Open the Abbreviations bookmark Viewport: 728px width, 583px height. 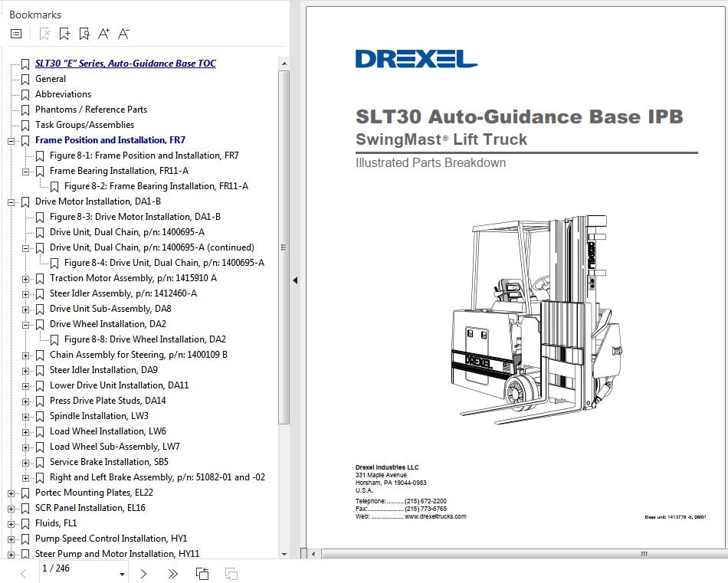click(x=63, y=94)
